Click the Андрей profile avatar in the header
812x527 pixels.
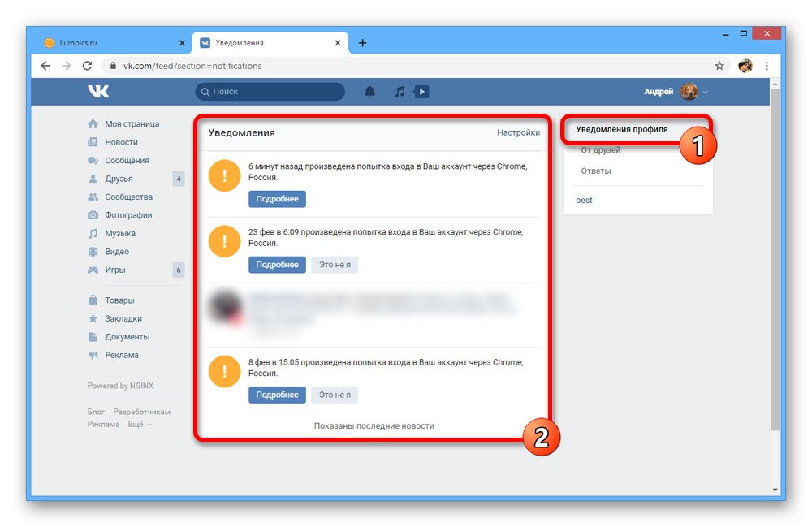[x=689, y=92]
